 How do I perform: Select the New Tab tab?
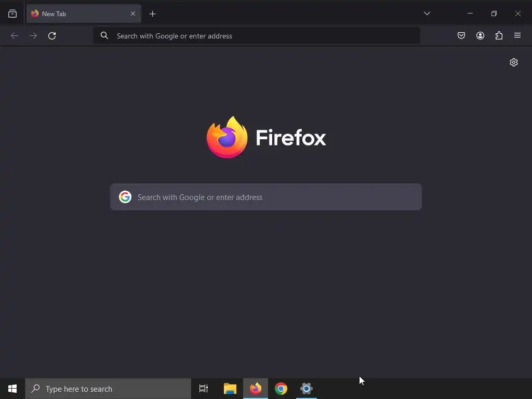[84, 14]
